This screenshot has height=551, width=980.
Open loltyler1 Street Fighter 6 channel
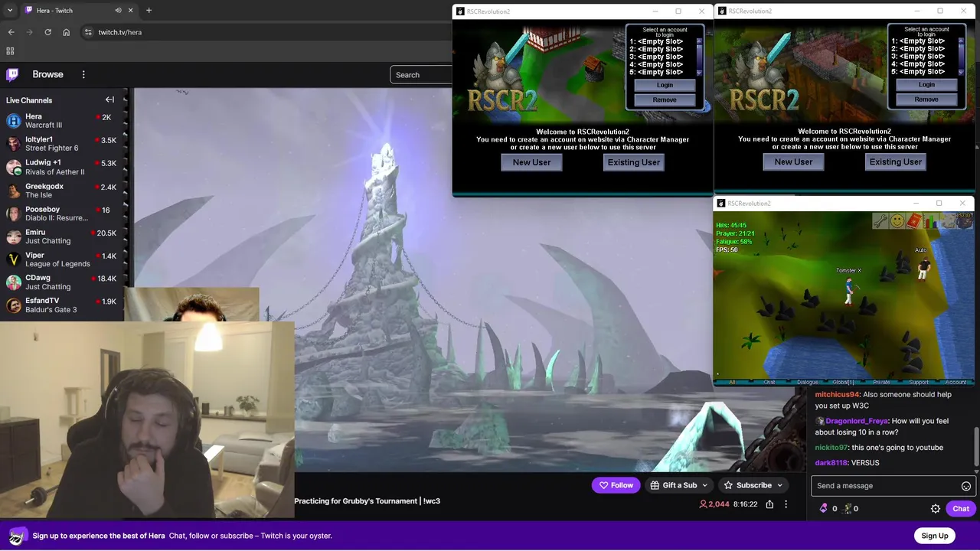pyautogui.click(x=62, y=144)
